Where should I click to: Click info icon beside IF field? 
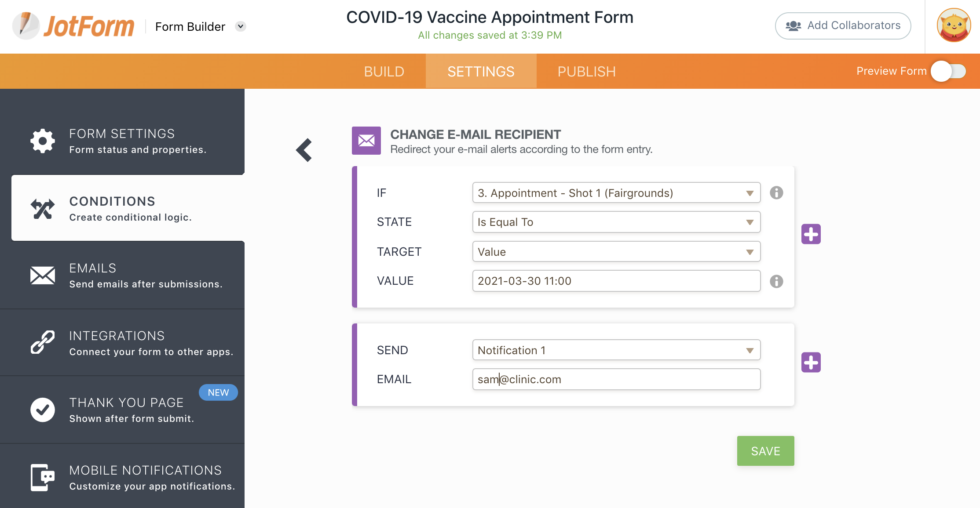coord(776,192)
